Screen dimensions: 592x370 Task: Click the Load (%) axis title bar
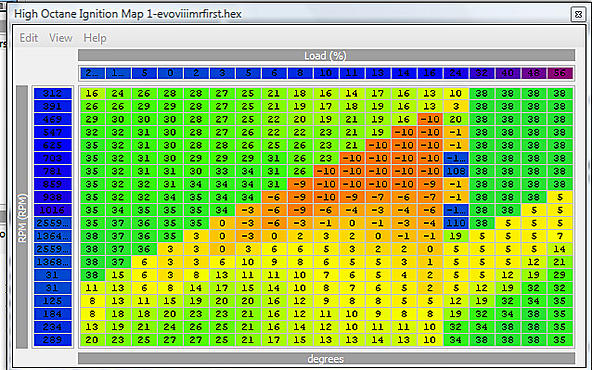326,55
